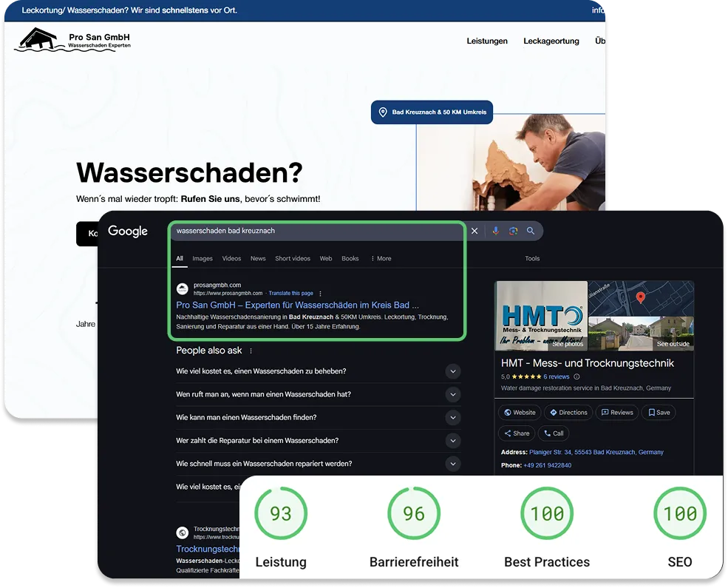Open Google Lens image search
The height and width of the screenshot is (588, 728).
tap(513, 231)
